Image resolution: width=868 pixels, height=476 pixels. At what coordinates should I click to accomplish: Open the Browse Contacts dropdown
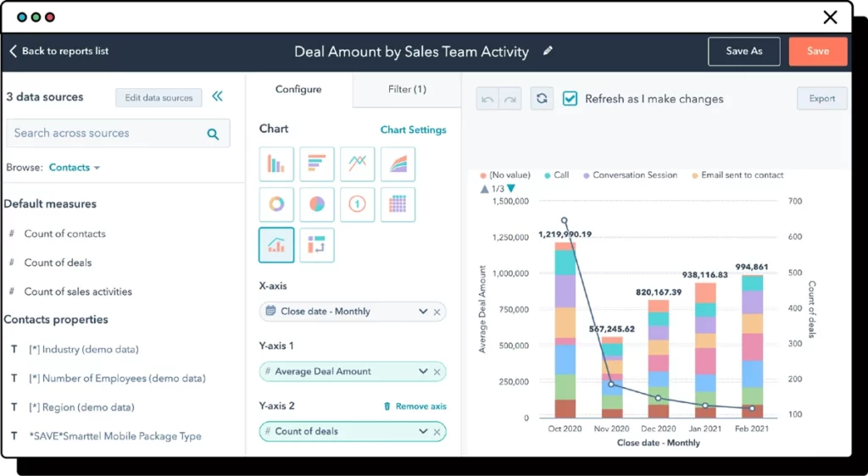[x=75, y=168]
